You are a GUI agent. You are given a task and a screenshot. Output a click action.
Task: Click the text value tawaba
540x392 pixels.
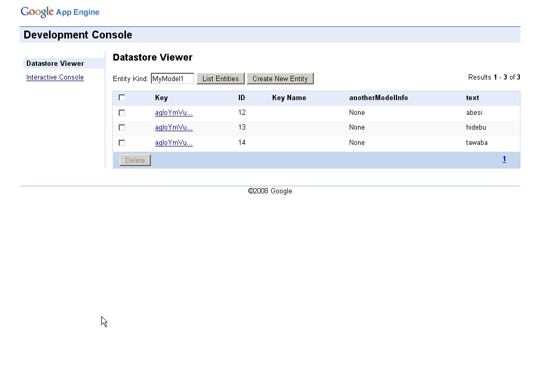(477, 142)
